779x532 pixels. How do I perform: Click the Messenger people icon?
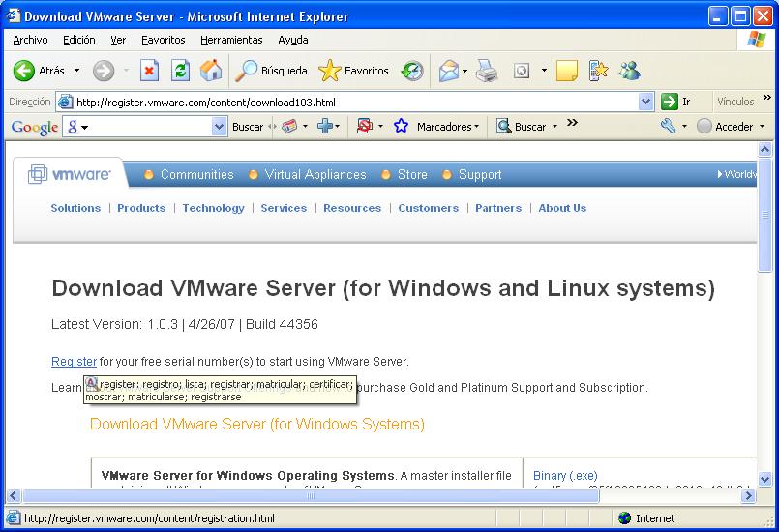click(629, 71)
